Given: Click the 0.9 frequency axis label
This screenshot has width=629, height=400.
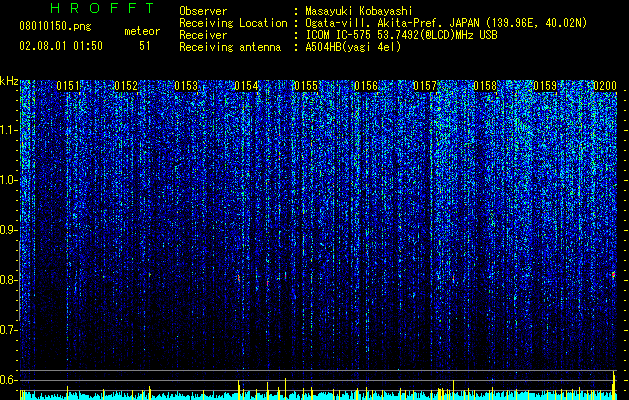Looking at the screenshot, I should point(9,230).
